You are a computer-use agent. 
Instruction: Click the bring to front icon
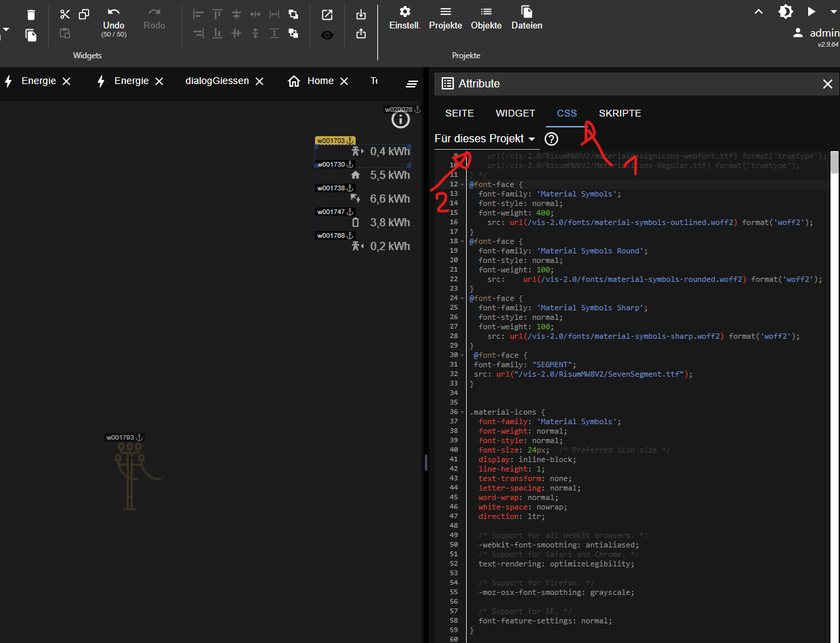(x=293, y=14)
